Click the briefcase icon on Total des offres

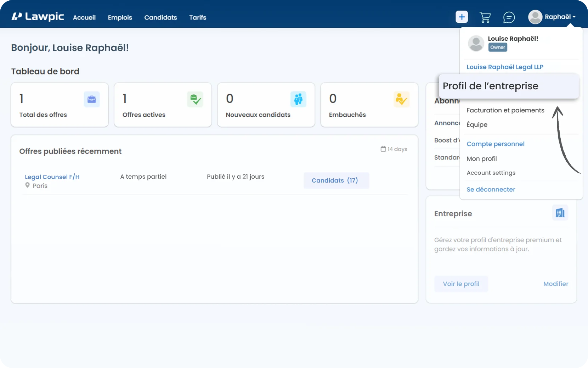[92, 99]
